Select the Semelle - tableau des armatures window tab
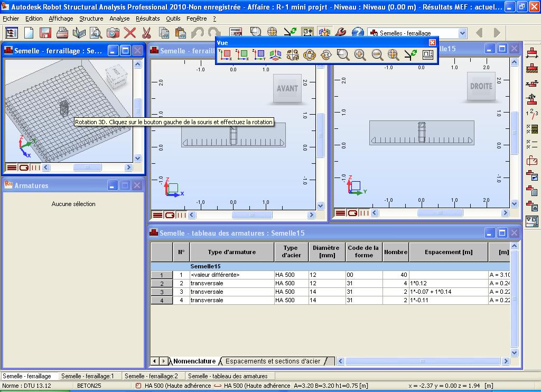The height and width of the screenshot is (392, 541). 228,376
